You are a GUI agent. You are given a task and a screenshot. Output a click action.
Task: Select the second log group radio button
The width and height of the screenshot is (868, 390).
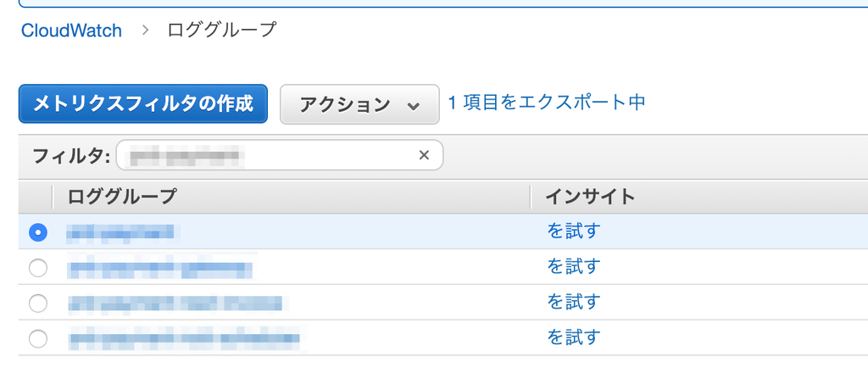(38, 268)
